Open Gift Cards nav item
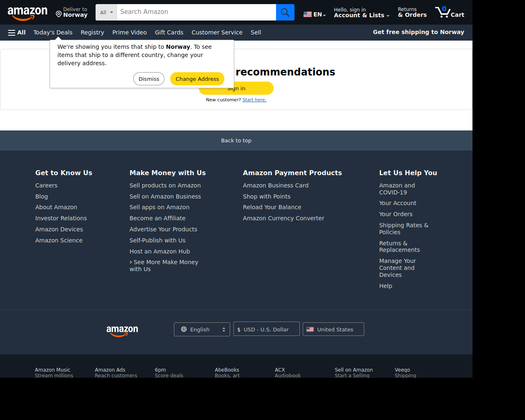525x420 pixels. point(169,32)
